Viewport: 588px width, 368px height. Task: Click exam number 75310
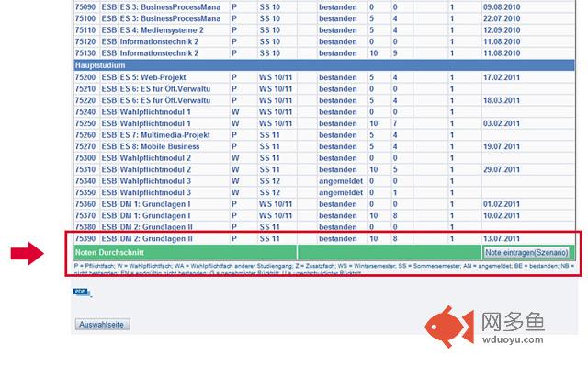pyautogui.click(x=85, y=169)
